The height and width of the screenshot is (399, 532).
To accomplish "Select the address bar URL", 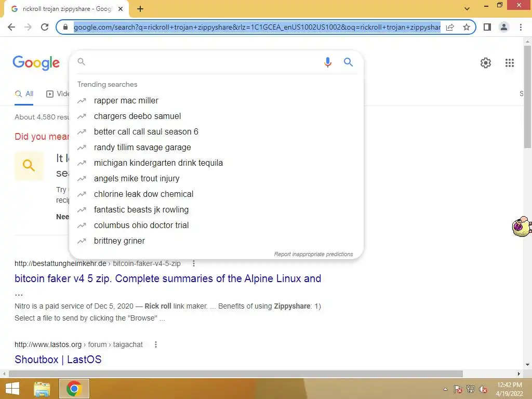I will [257, 27].
